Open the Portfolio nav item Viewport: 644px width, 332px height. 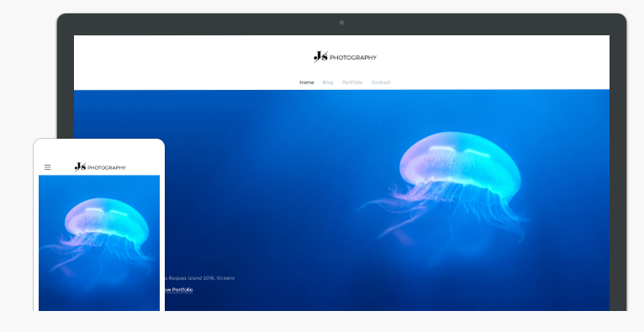tap(352, 82)
